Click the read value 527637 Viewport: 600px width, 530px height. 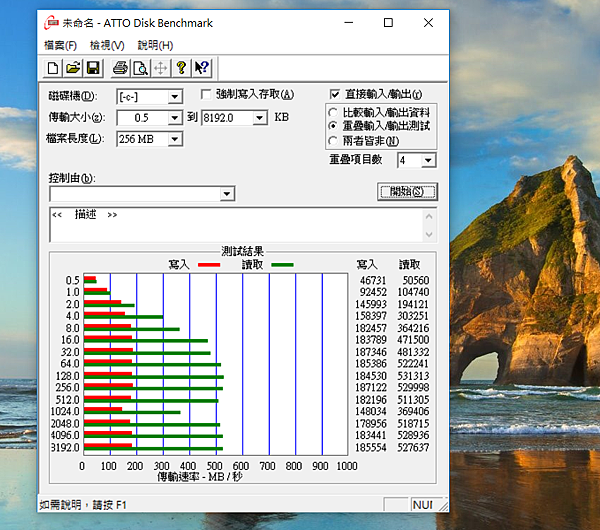pos(413,447)
